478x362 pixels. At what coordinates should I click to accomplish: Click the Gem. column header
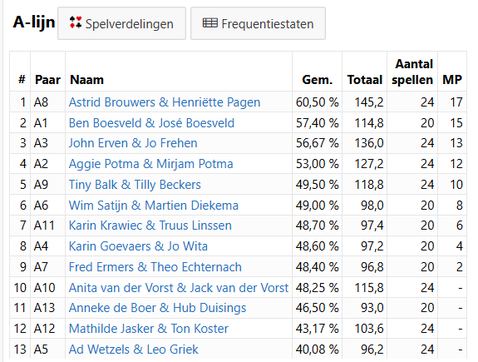(x=317, y=80)
